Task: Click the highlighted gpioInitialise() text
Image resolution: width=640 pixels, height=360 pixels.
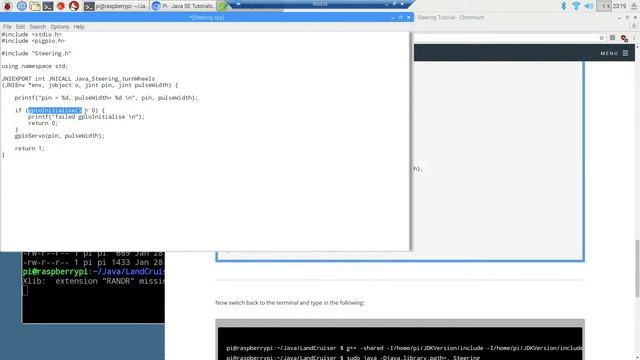Action: coord(55,110)
